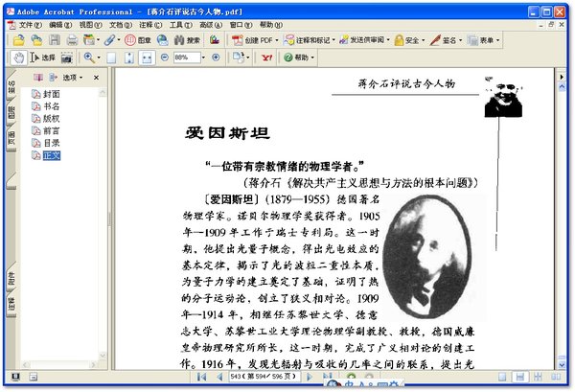
Task: Click the fullscreen monitor icon in status bar
Action: pyautogui.click(x=15, y=377)
